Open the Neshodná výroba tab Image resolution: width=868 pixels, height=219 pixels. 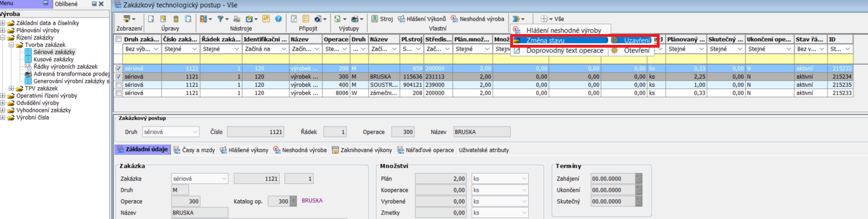point(300,150)
